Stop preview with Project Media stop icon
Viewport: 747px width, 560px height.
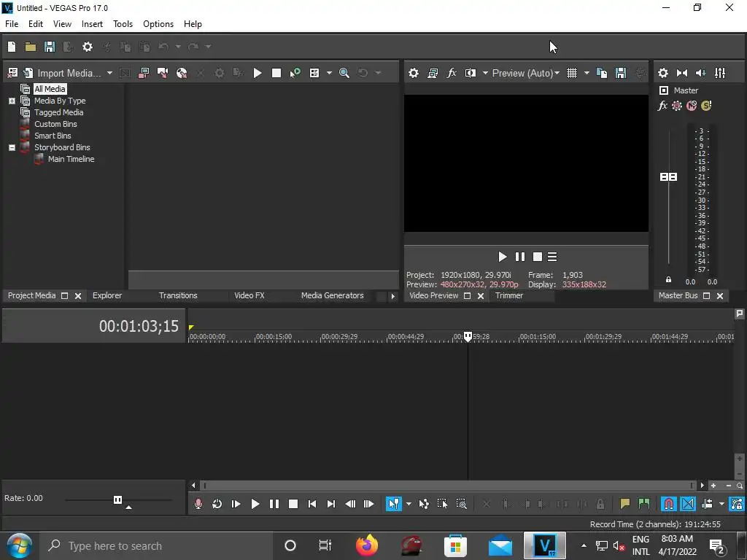click(276, 73)
